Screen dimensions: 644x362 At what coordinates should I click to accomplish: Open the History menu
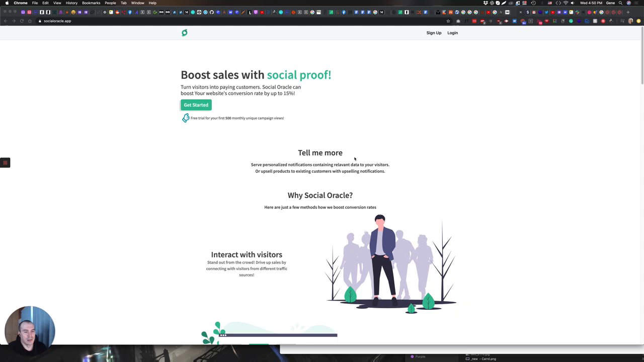click(71, 3)
